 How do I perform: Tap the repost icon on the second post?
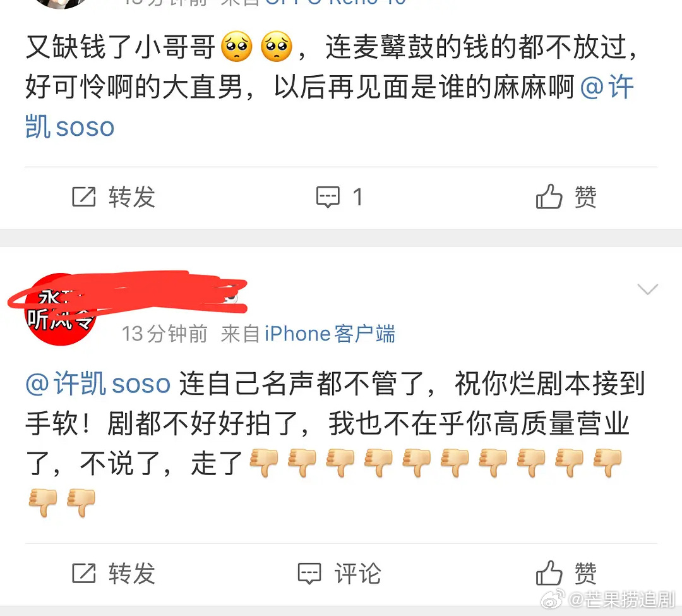click(x=83, y=573)
